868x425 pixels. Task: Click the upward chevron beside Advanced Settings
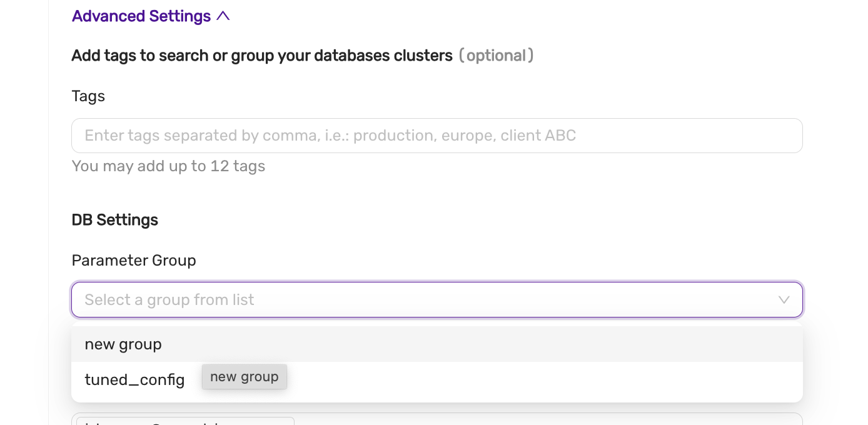224,16
